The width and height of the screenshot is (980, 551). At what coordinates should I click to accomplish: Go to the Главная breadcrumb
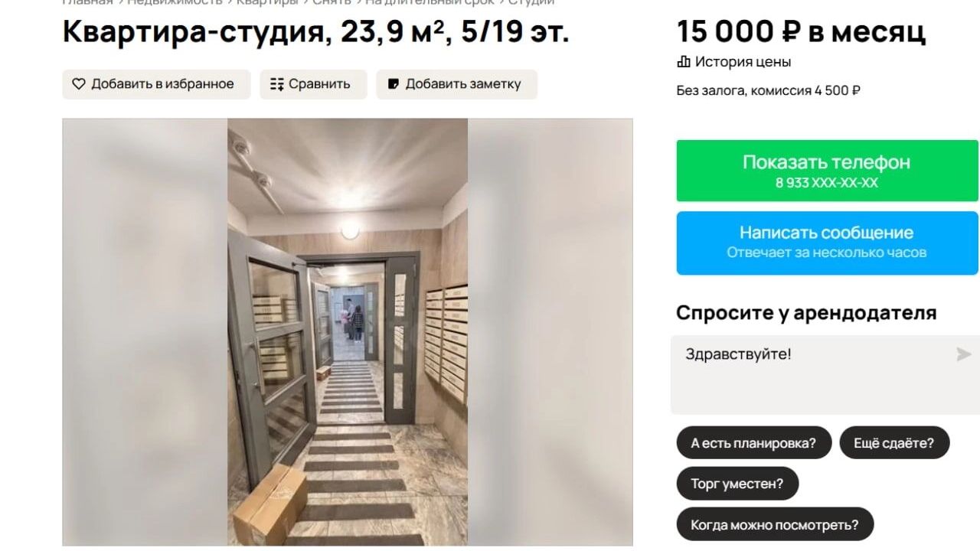[87, 2]
